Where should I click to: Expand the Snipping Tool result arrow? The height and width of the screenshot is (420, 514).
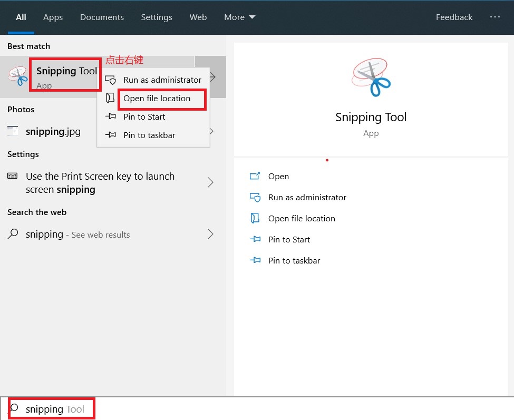pos(213,77)
